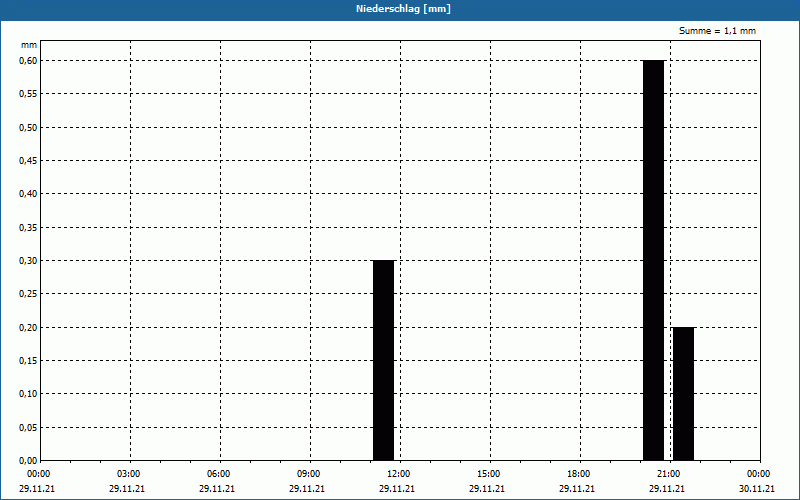Click the 0,15 y-axis label
800x500 pixels.
pyautogui.click(x=28, y=361)
